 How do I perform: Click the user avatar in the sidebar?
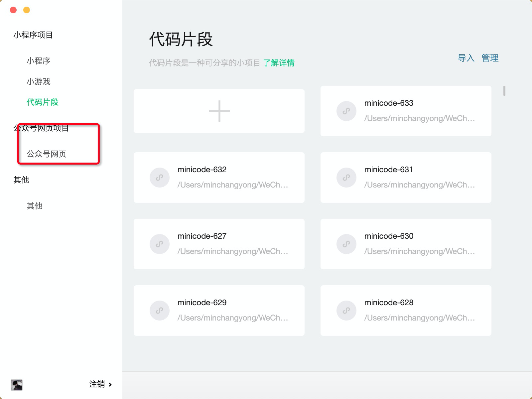(x=17, y=385)
